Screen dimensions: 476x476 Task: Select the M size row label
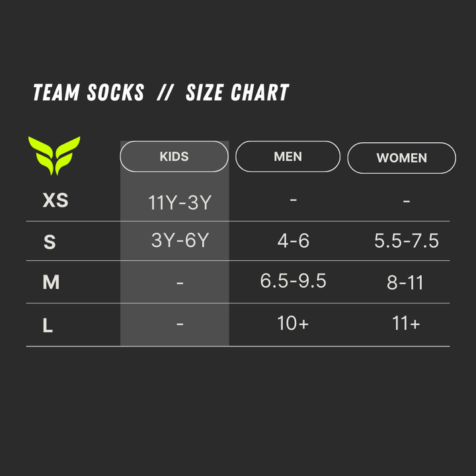[51, 282]
